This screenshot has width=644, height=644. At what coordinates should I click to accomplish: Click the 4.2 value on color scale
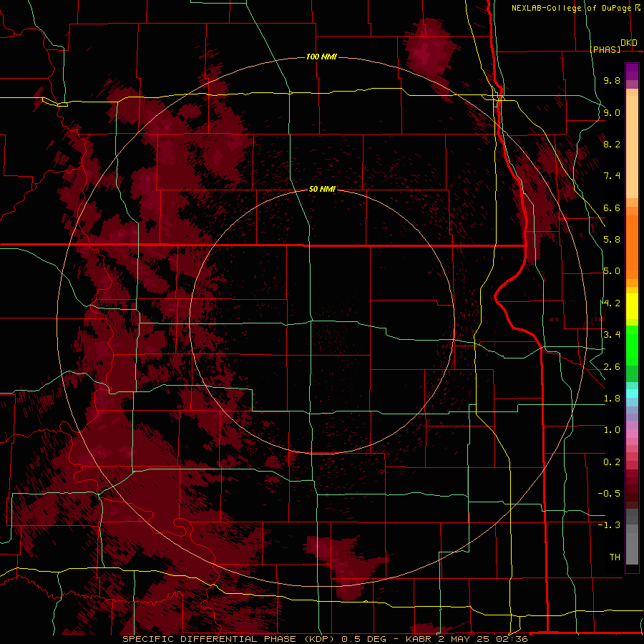pyautogui.click(x=612, y=303)
